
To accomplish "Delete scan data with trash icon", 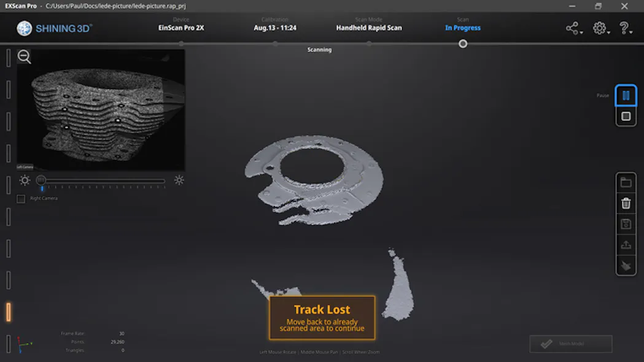I will coord(626,203).
